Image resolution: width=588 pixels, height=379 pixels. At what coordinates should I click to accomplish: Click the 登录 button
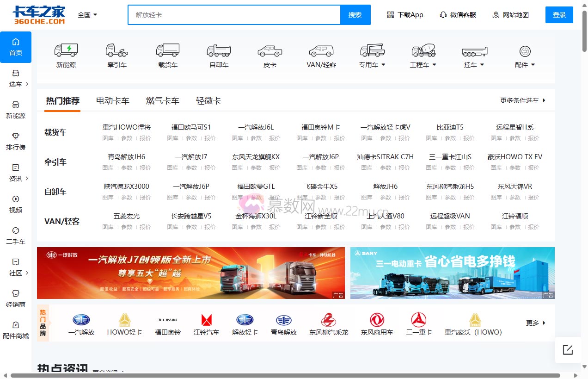pyautogui.click(x=559, y=14)
